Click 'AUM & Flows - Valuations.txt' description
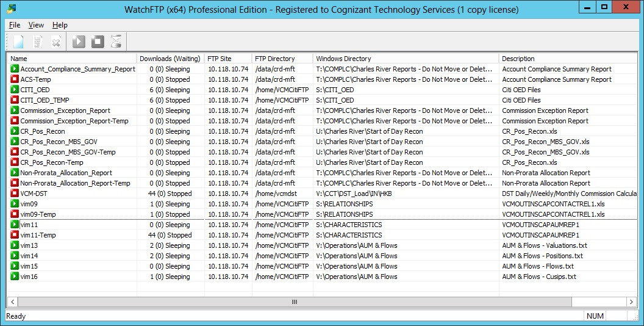Image resolution: width=644 pixels, height=326 pixels. (545, 245)
